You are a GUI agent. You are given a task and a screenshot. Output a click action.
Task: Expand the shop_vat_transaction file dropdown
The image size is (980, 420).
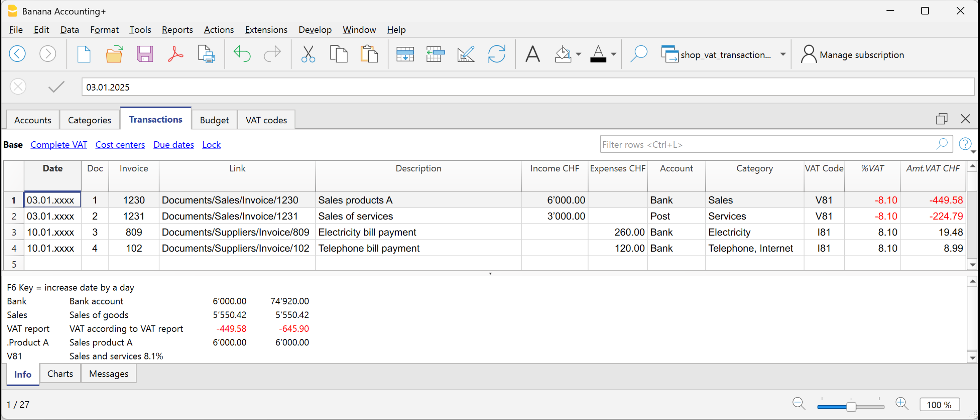pos(783,54)
